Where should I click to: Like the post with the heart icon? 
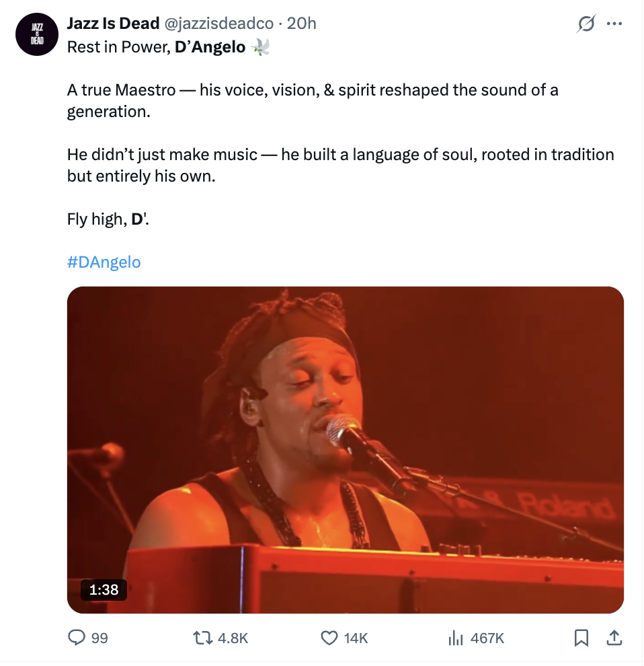[329, 637]
